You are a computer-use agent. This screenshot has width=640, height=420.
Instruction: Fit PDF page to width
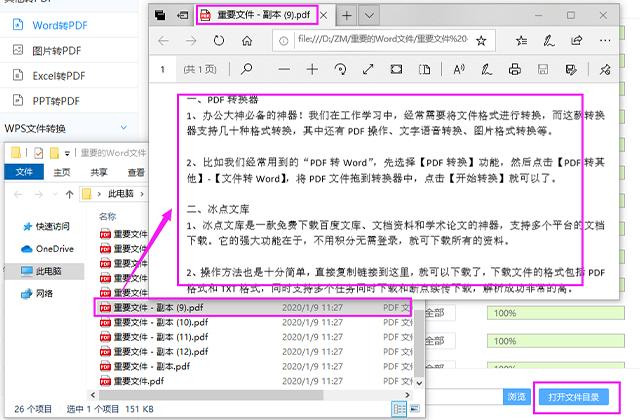pyautogui.click(x=396, y=69)
